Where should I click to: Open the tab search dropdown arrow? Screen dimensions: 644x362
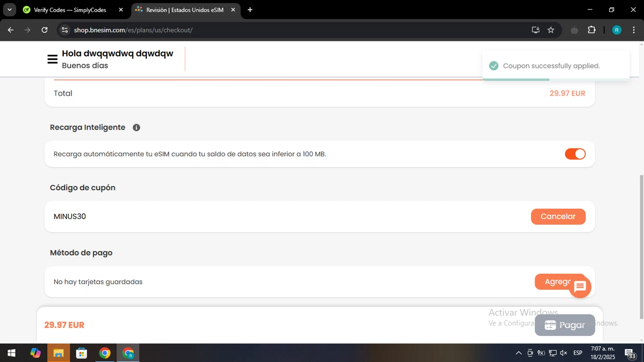pyautogui.click(x=9, y=10)
